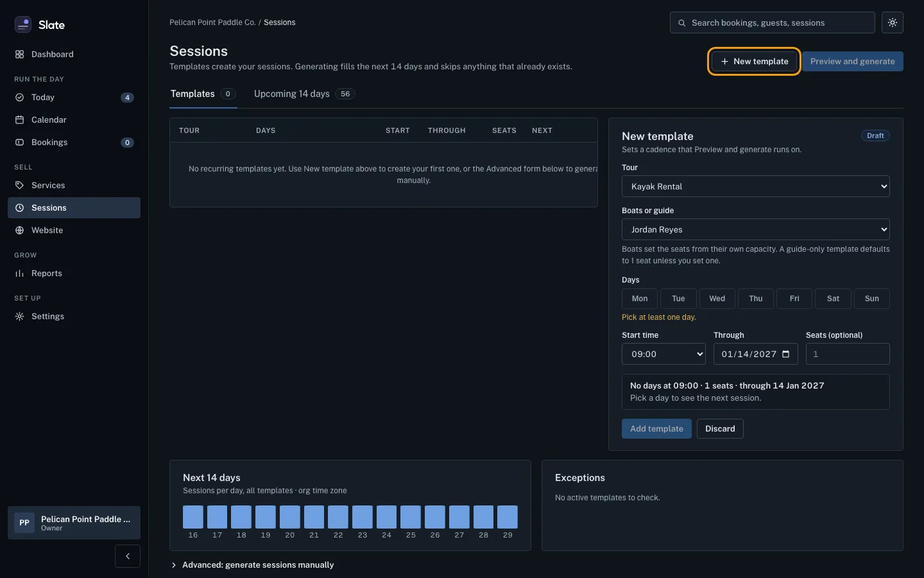
Task: Open Today in the sidebar
Action: [74, 98]
